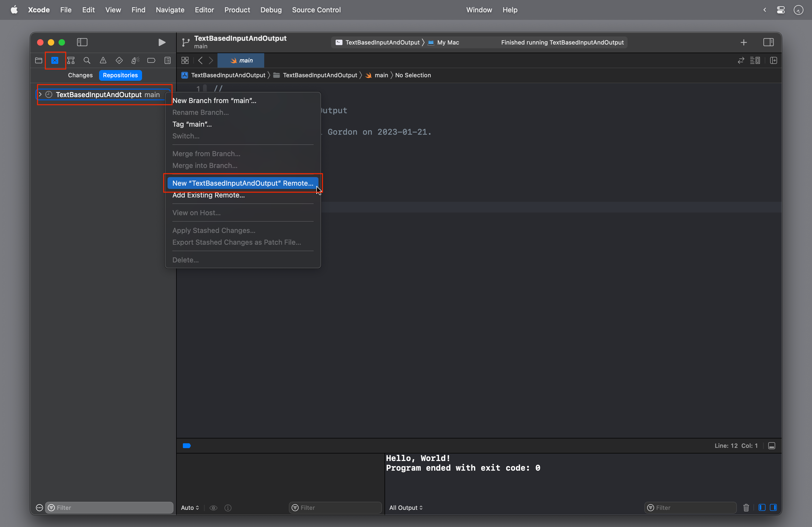Open the Symbol navigator icon
The width and height of the screenshot is (812, 527).
tap(71, 60)
